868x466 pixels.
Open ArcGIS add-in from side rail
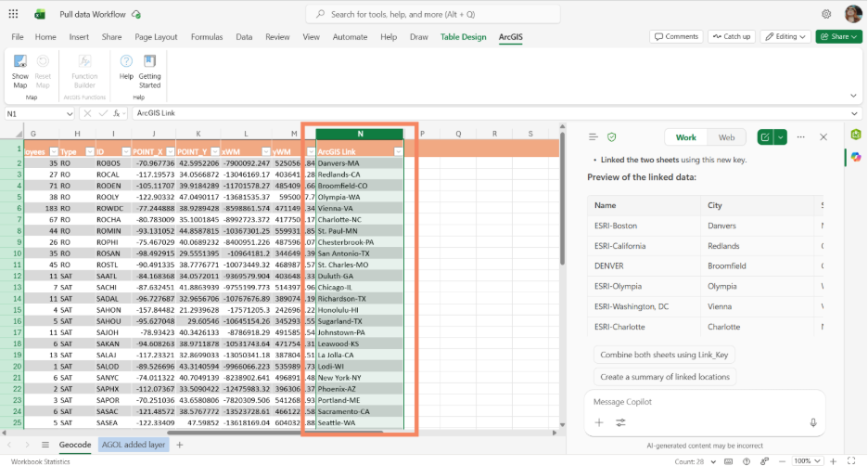click(856, 134)
